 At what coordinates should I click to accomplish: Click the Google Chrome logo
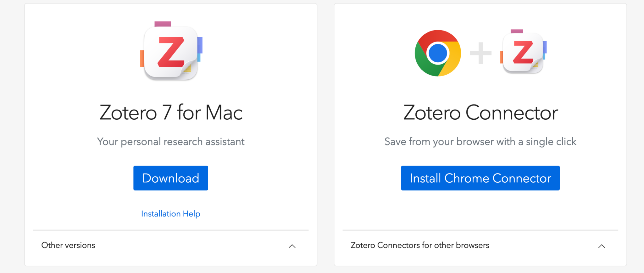point(438,53)
